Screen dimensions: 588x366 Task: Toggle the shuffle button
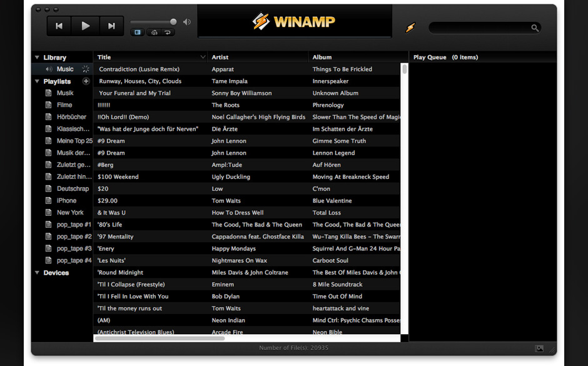[155, 33]
